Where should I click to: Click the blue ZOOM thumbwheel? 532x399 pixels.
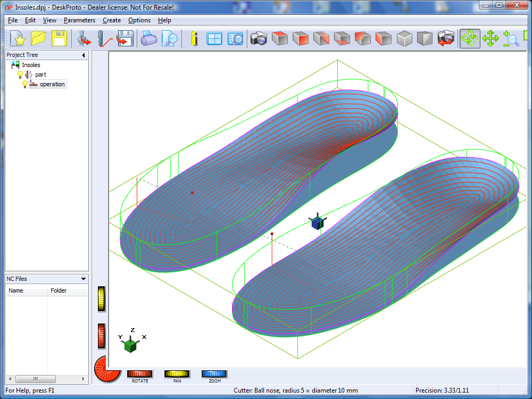click(x=214, y=374)
